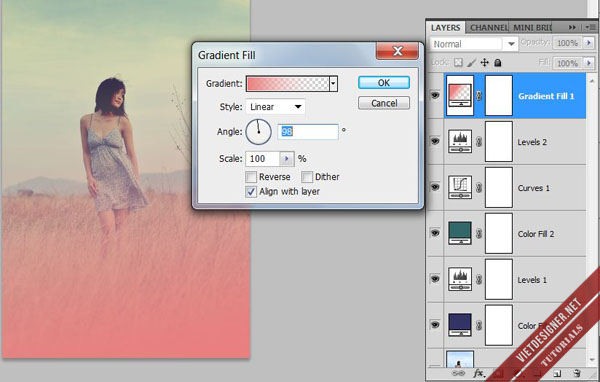Open the Style Linear dropdown
Screen dimensions: 600x382
(x=276, y=107)
